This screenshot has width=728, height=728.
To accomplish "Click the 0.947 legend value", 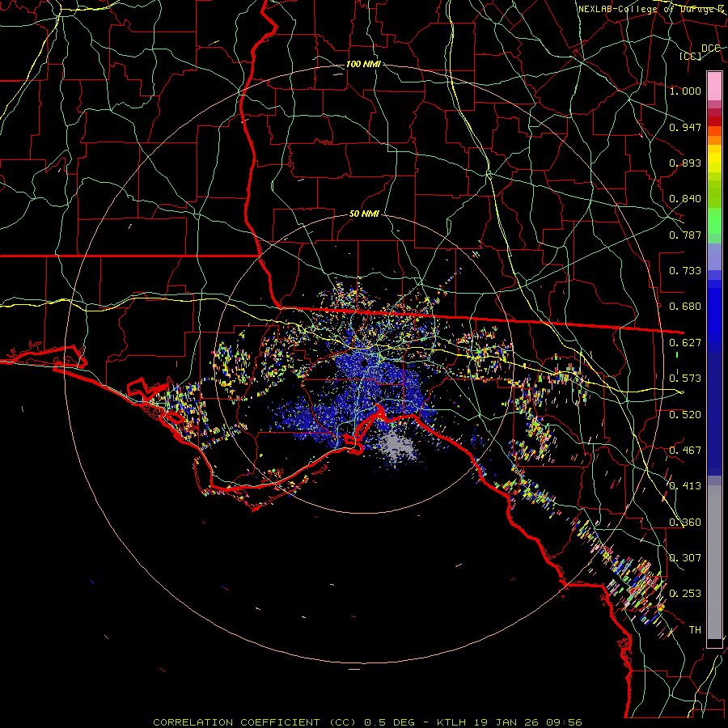I will [x=685, y=127].
